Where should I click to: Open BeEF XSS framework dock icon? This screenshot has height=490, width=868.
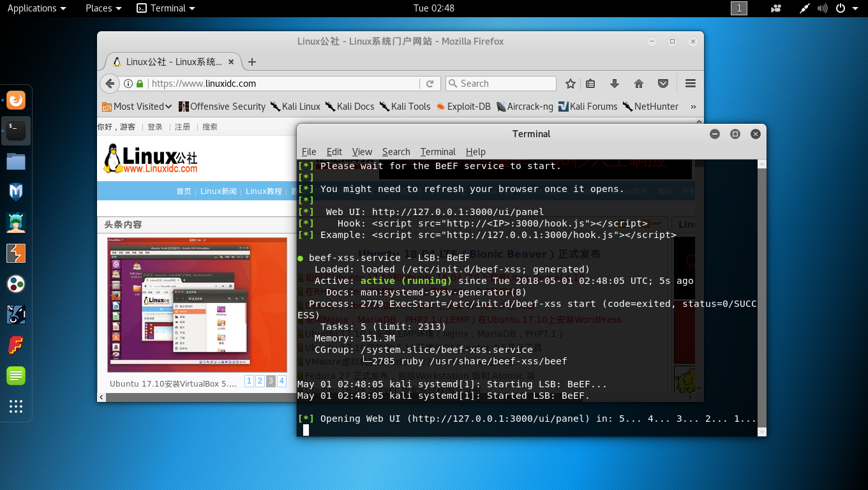coord(16,315)
